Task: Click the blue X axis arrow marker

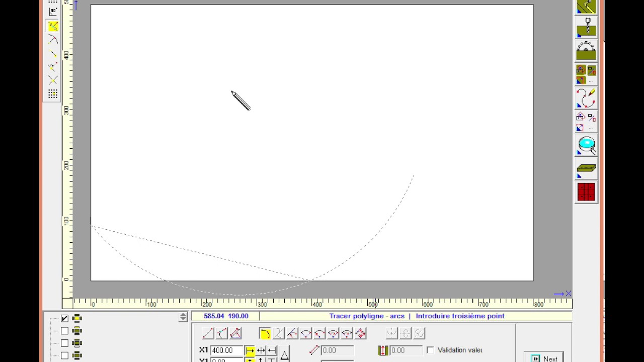Action: [x=562, y=294]
